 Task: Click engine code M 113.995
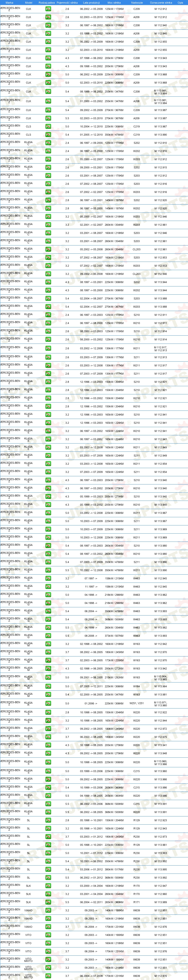pos(161,870)
